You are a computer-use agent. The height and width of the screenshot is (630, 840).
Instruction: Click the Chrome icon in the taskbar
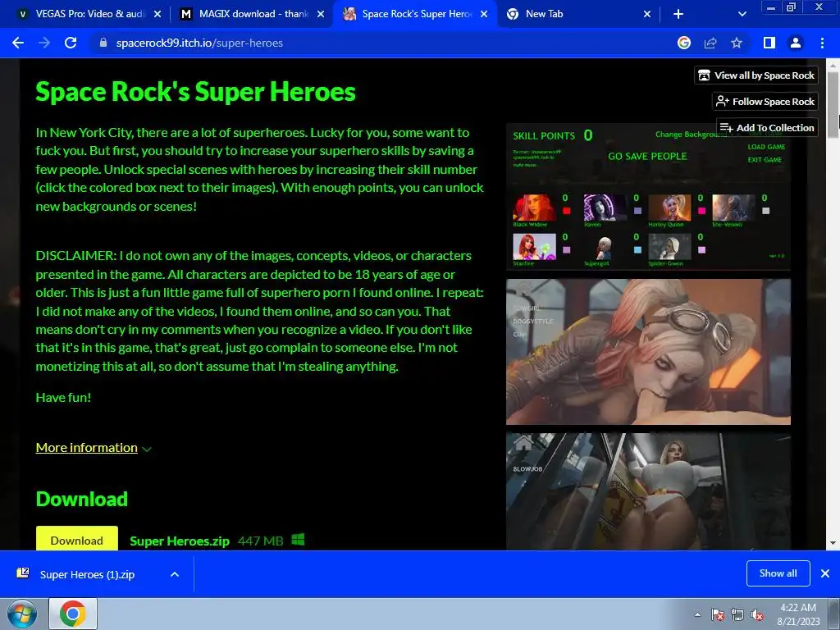point(73,614)
